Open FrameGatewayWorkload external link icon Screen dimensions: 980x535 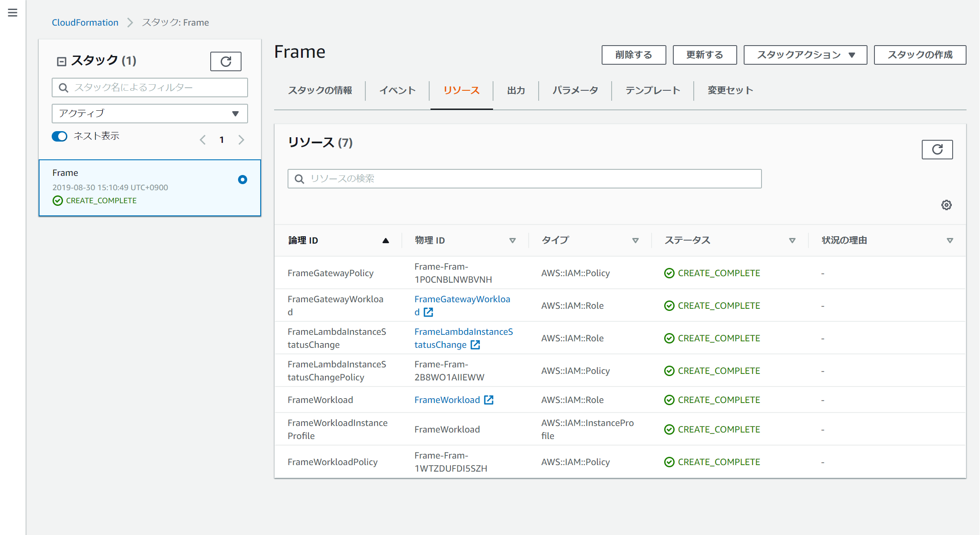(x=428, y=312)
